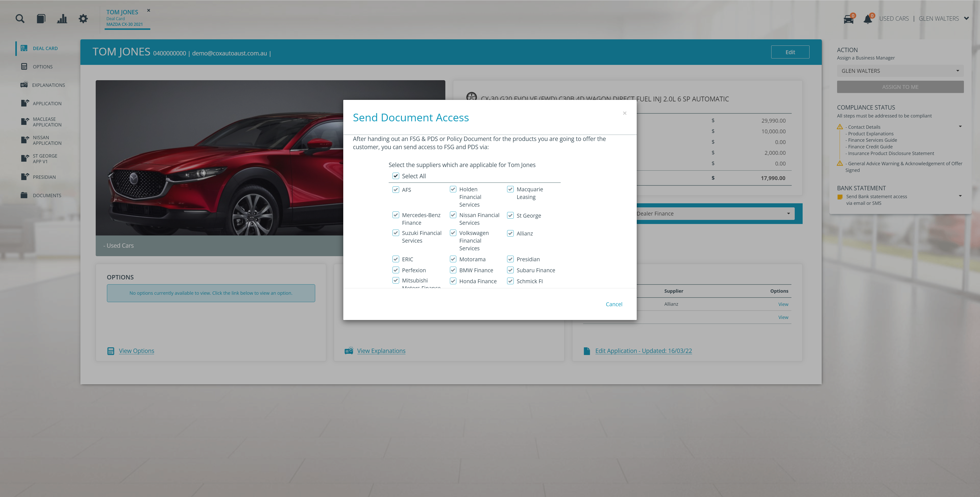Click the Deal Card sidebar icon

coord(24,48)
